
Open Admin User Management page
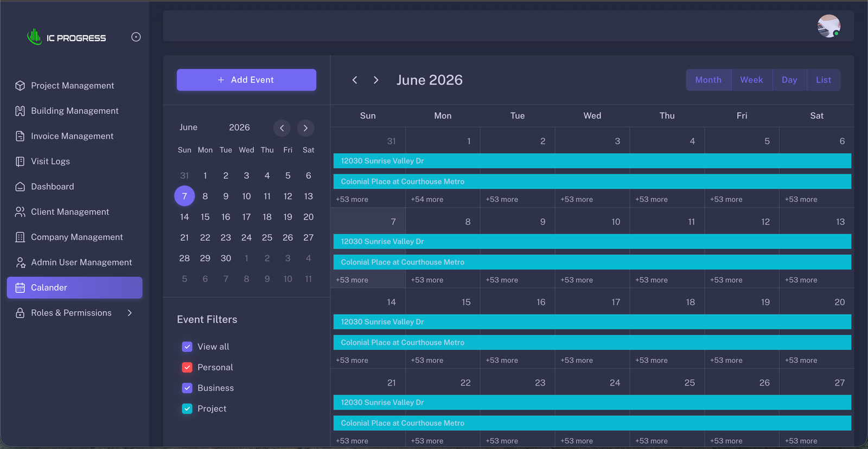pyautogui.click(x=74, y=262)
